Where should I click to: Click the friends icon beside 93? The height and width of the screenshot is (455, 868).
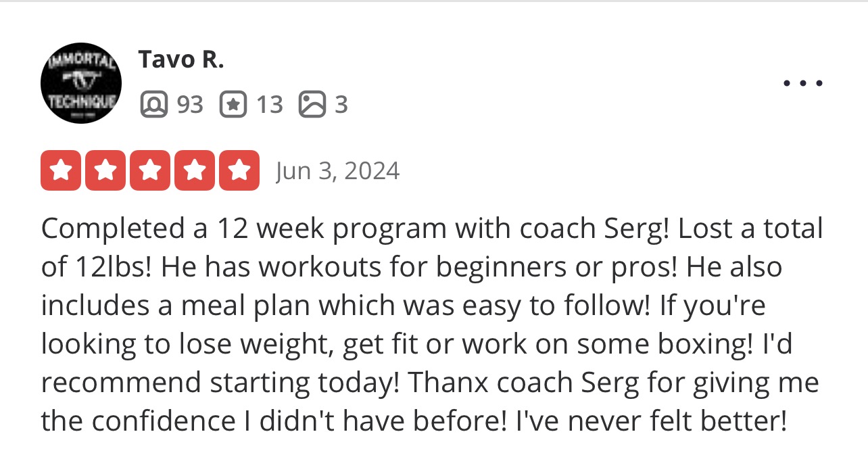(153, 105)
